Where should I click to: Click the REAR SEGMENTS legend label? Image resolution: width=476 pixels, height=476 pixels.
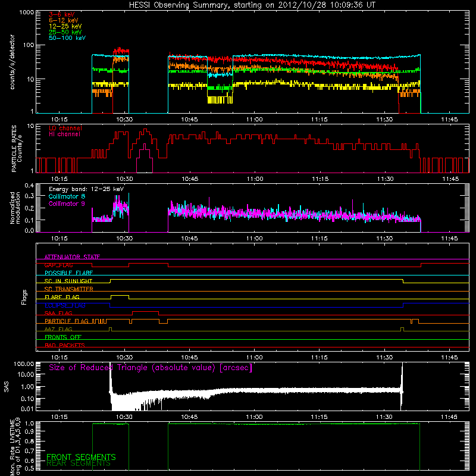79,464
